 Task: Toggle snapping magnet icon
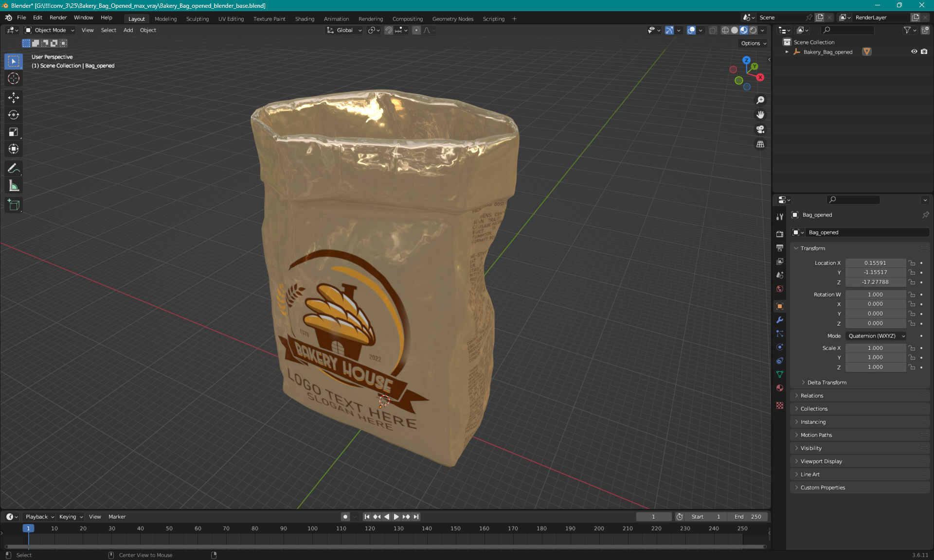[389, 30]
